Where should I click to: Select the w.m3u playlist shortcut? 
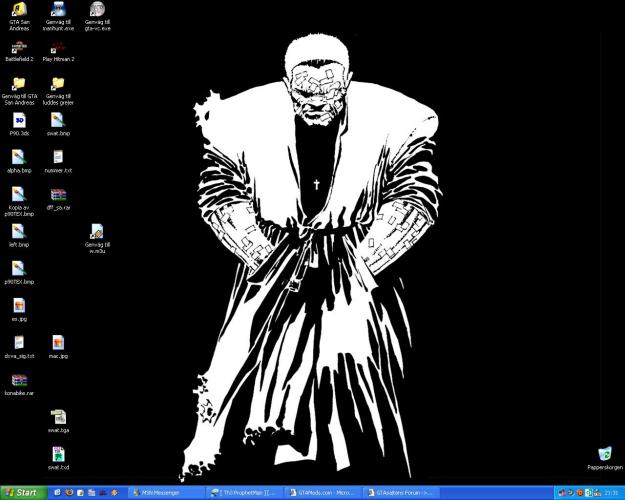click(97, 231)
